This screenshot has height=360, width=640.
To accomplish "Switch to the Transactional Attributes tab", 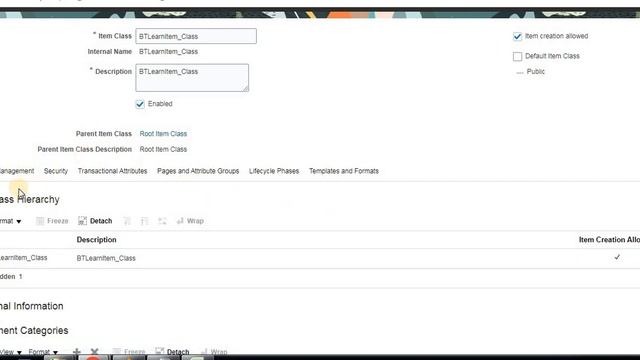I will pos(112,171).
